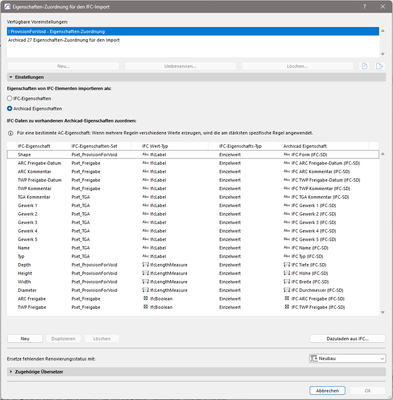The height and width of the screenshot is (400, 393).
Task: Click the length icon beside IFC Tiefe (IFC-SD)
Action: [x=287, y=265]
